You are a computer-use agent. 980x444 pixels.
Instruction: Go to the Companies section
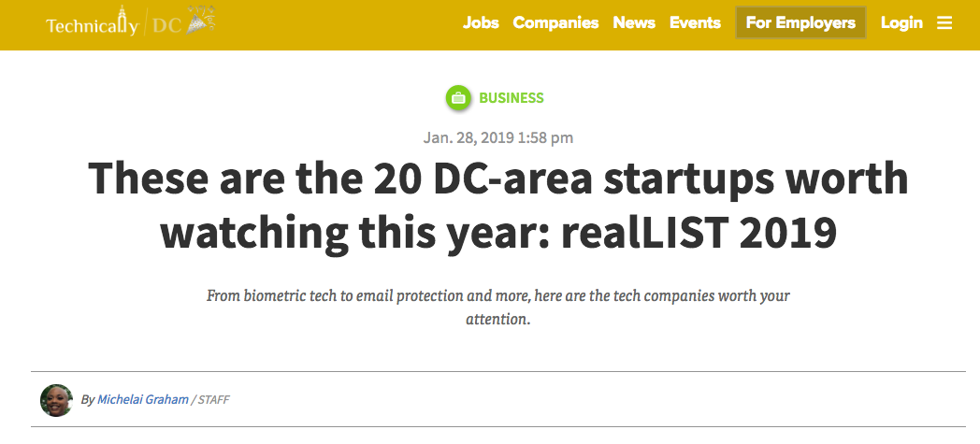click(555, 23)
